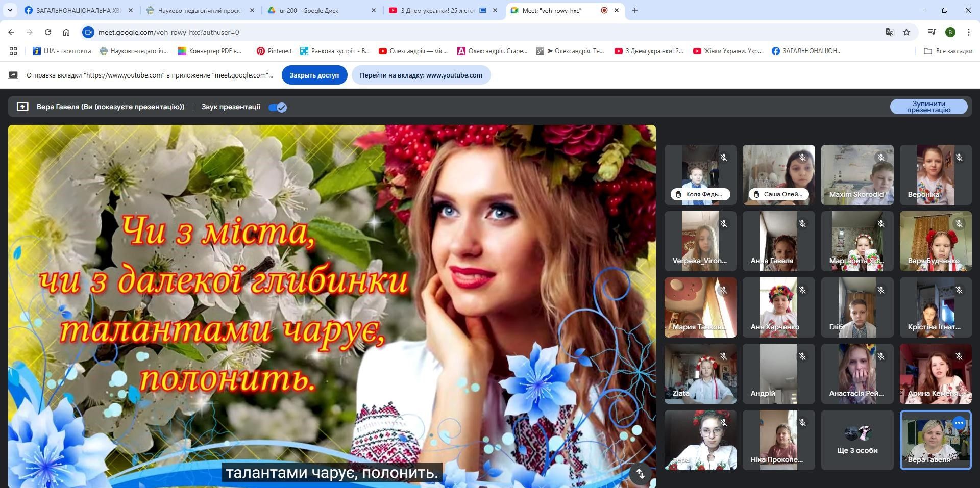Open Ще 3 особи tile
Screen dimensions: 980x488
coord(857,440)
